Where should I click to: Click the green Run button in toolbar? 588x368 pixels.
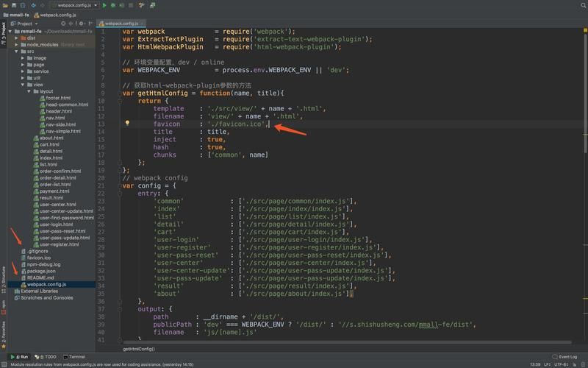coord(105,5)
